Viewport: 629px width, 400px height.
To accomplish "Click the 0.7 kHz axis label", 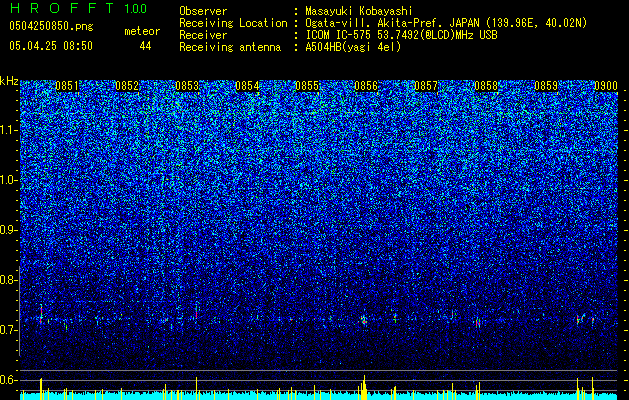I will click(9, 330).
